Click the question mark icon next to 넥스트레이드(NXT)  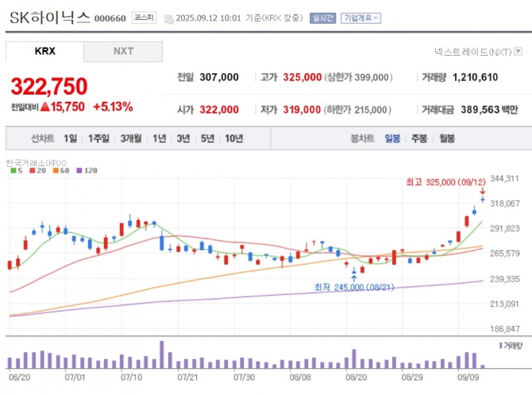pos(518,52)
